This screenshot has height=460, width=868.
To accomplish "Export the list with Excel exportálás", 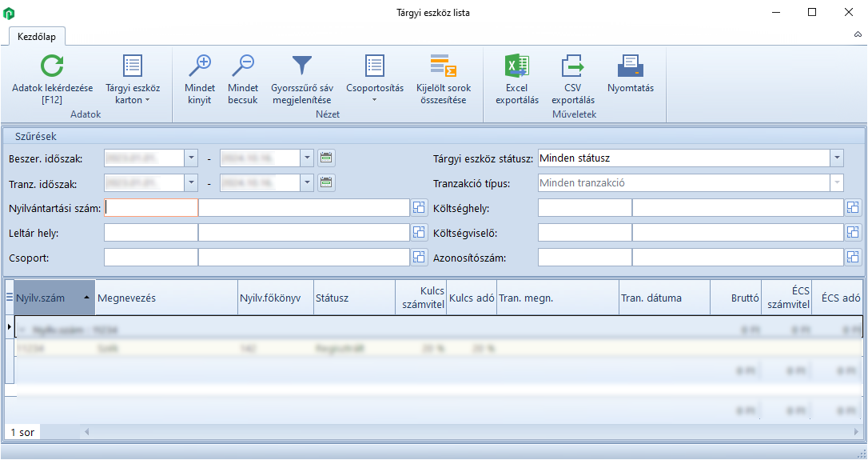I will (x=516, y=66).
